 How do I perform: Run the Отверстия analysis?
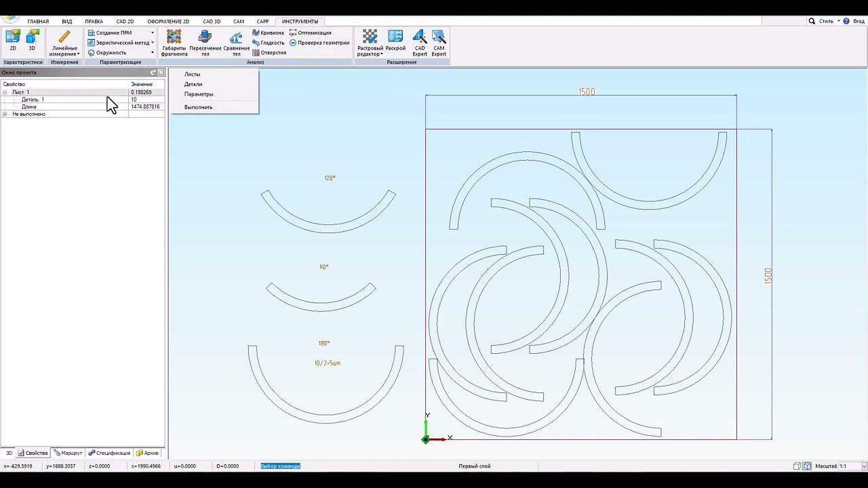pos(269,53)
